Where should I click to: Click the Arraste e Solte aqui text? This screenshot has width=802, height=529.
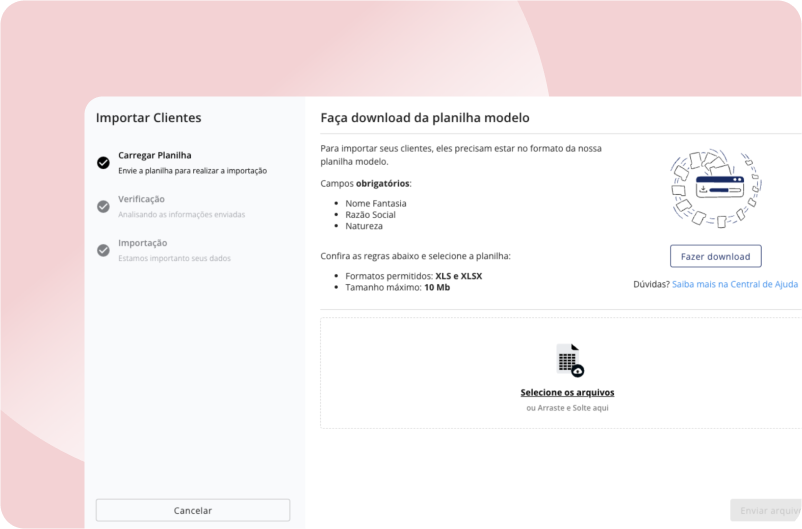tap(567, 408)
